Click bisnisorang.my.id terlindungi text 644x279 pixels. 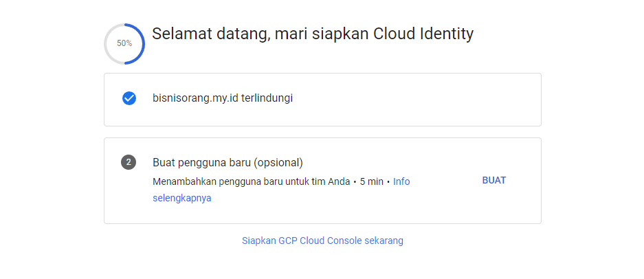click(x=223, y=98)
